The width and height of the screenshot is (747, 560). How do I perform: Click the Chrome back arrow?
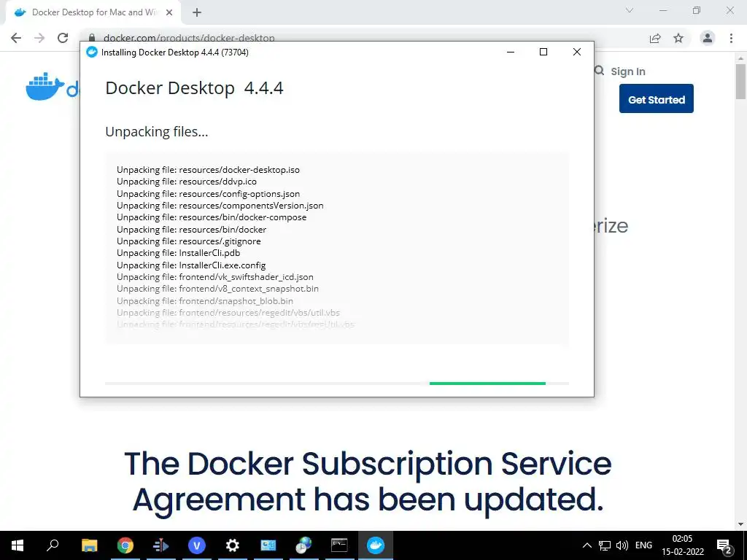pos(16,38)
